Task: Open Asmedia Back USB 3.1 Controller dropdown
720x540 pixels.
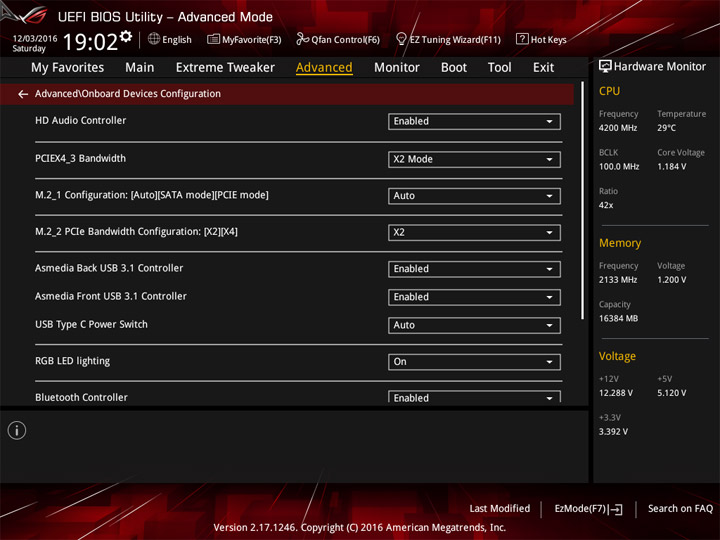Action: [474, 269]
